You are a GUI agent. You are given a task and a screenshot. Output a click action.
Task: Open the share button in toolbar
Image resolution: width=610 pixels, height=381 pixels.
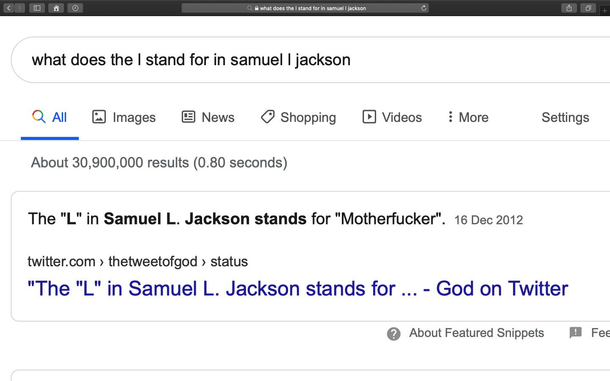pos(569,8)
